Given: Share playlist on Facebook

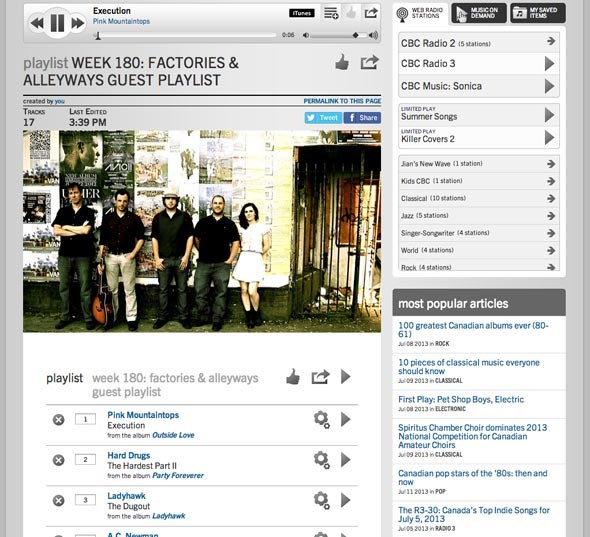Looking at the screenshot, I should click(x=362, y=118).
